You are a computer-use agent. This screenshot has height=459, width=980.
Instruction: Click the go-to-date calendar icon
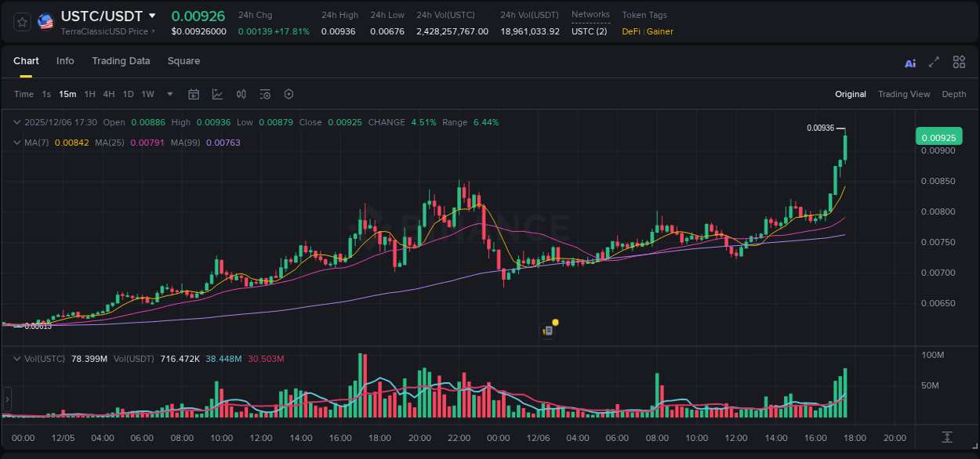click(194, 94)
